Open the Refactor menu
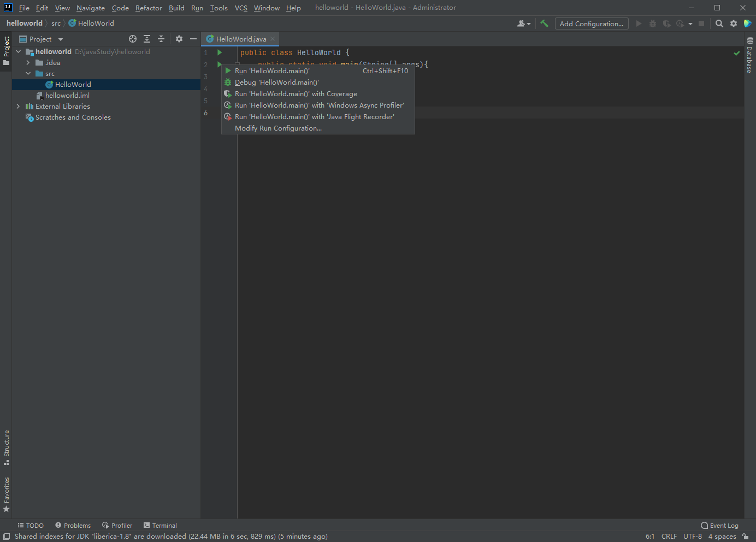The image size is (756, 542). [149, 8]
